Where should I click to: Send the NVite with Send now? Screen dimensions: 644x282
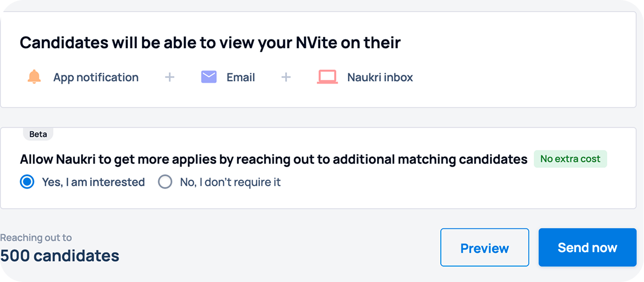click(x=587, y=247)
